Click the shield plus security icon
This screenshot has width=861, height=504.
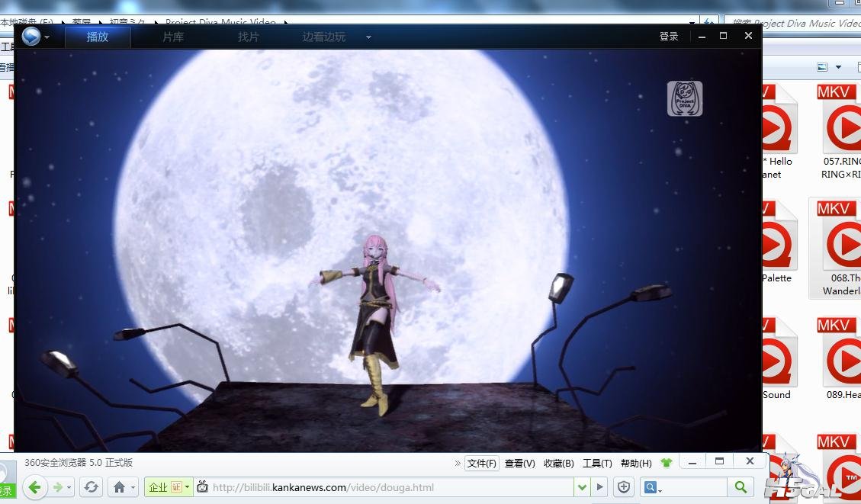point(624,487)
